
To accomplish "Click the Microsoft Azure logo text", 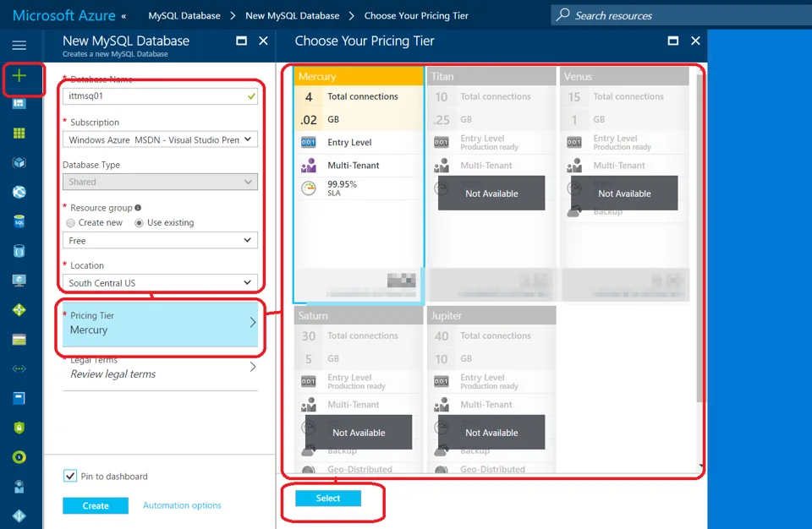I will tap(63, 15).
